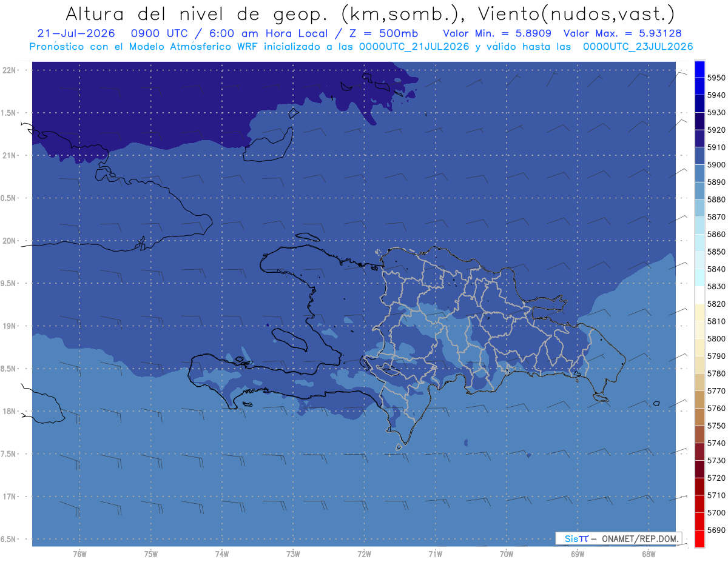Image resolution: width=728 pixels, height=562 pixels.
Task: Click the '71W' longitude label
Action: pyautogui.click(x=435, y=554)
